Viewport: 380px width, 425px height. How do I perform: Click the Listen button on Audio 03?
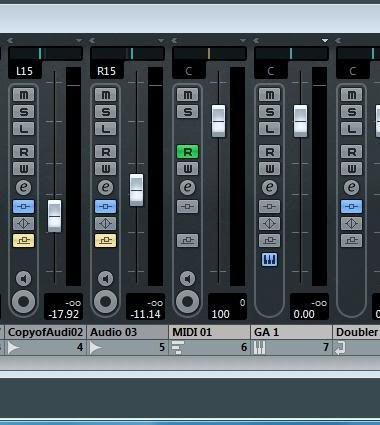[x=106, y=129]
